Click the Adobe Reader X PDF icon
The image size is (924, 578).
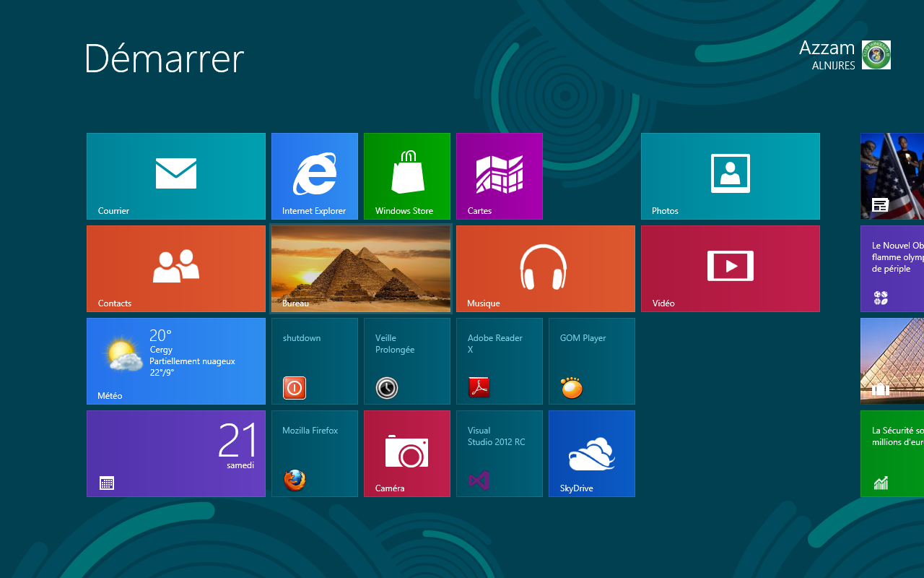click(479, 388)
